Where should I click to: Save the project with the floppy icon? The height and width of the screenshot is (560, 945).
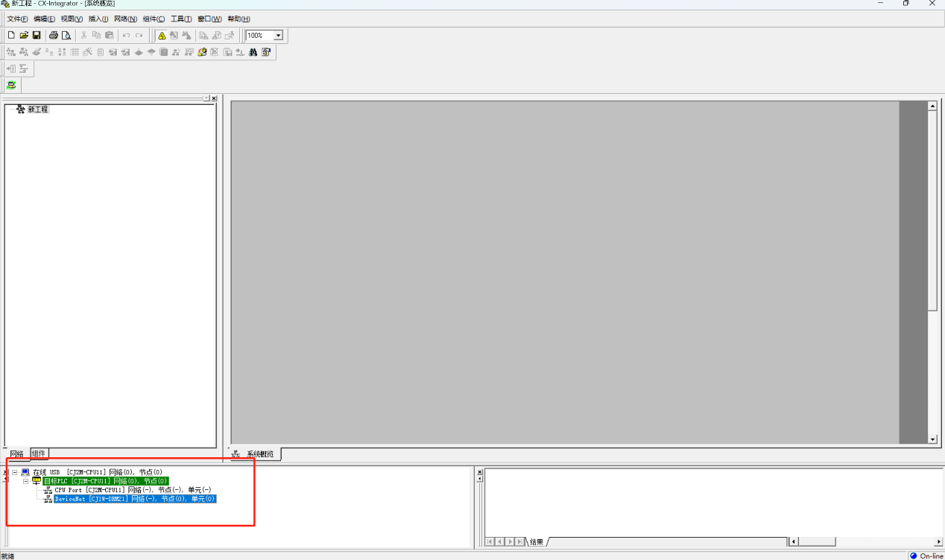[x=37, y=35]
